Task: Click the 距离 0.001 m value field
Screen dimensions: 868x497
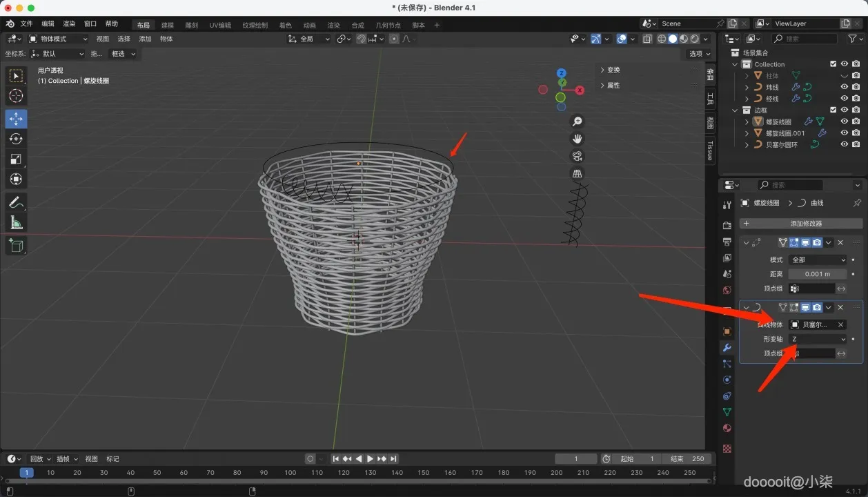Action: point(818,274)
